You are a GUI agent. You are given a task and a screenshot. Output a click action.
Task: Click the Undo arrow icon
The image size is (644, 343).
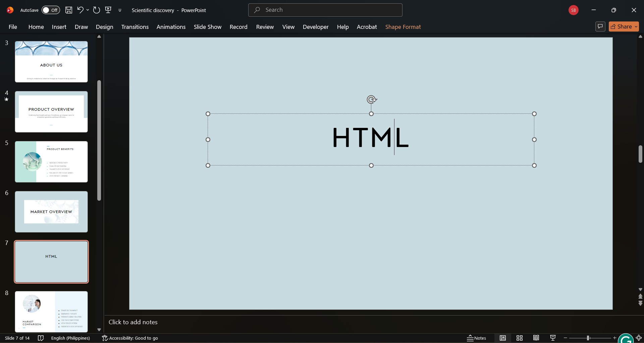(x=80, y=10)
